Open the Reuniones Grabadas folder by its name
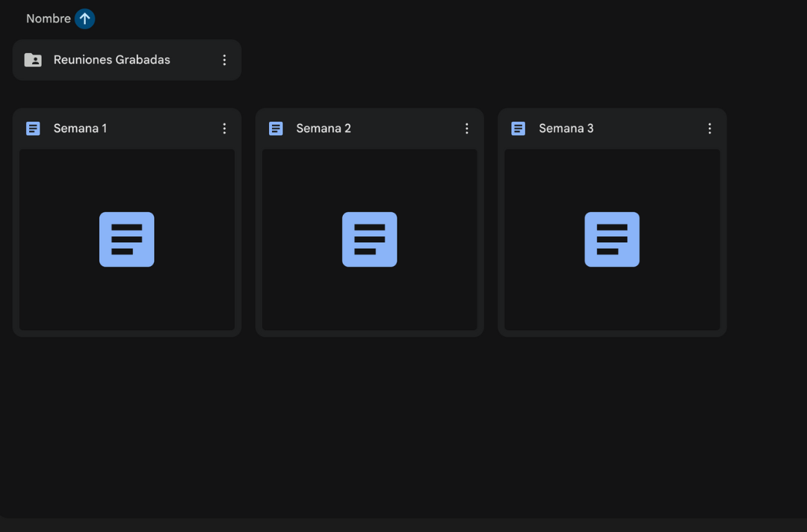 (x=111, y=60)
